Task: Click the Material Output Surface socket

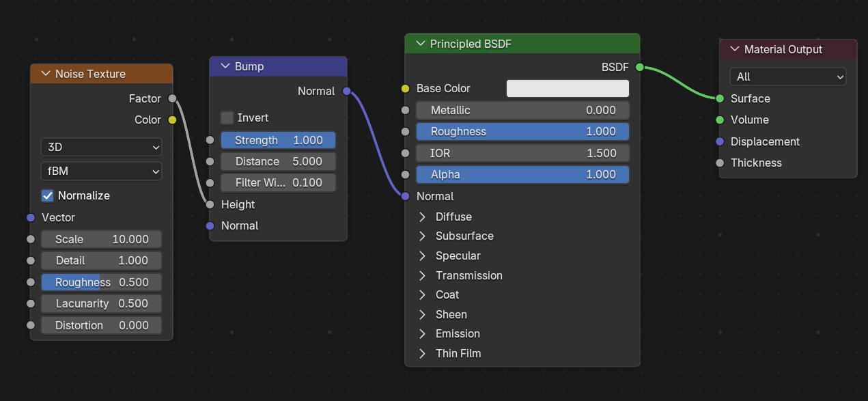Action: pyautogui.click(x=720, y=98)
